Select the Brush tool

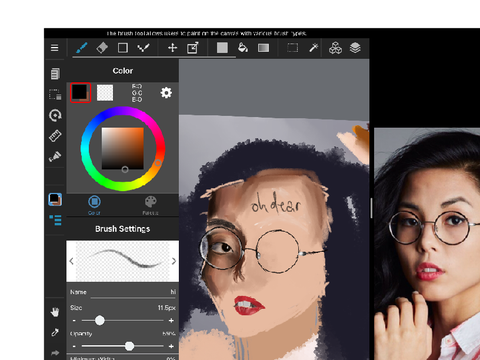(x=82, y=48)
